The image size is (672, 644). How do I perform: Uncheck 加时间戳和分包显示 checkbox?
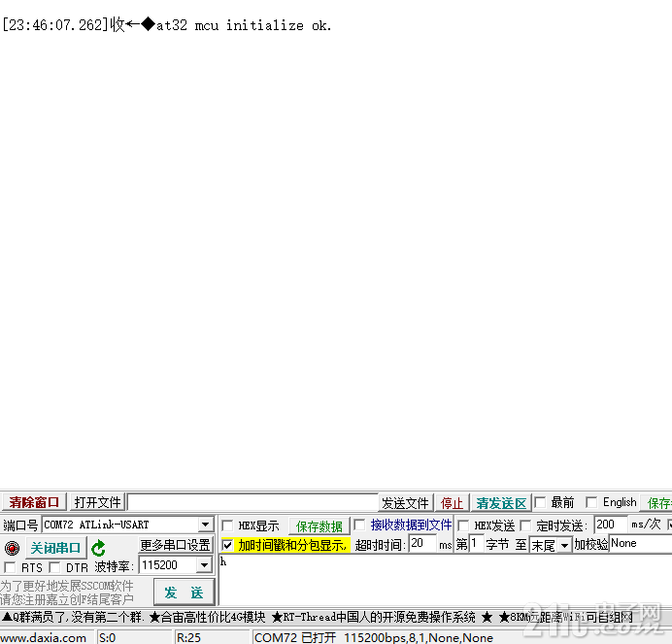tap(227, 545)
